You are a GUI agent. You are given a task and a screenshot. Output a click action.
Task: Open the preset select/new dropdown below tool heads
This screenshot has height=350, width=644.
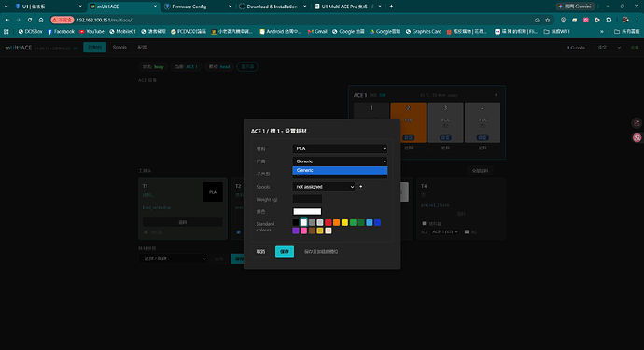coord(173,259)
